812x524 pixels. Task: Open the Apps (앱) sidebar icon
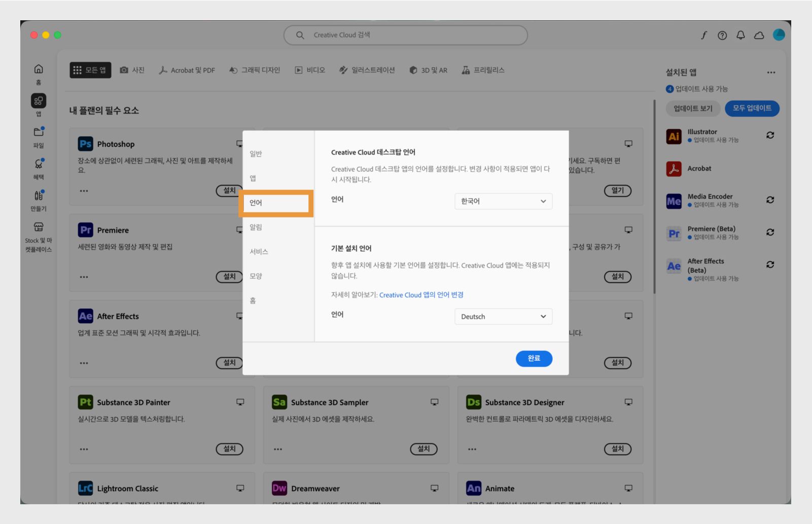pos(39,100)
